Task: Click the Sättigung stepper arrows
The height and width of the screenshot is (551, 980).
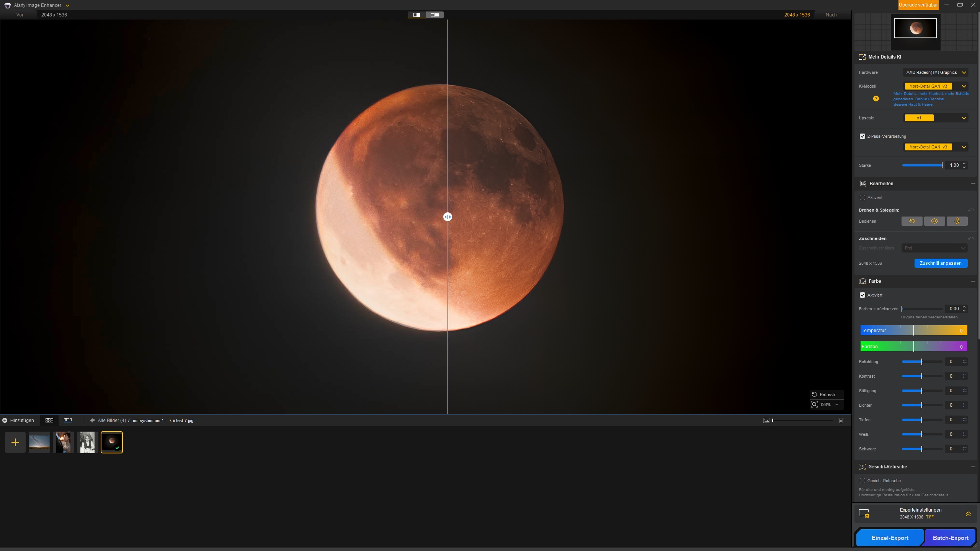Action: 964,391
